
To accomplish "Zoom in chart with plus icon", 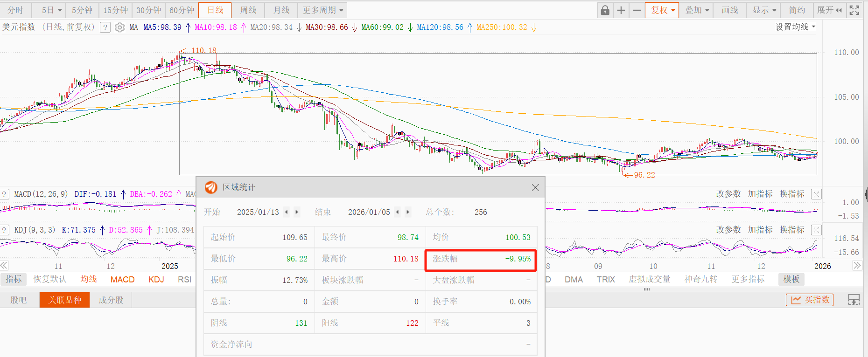I will pos(621,10).
